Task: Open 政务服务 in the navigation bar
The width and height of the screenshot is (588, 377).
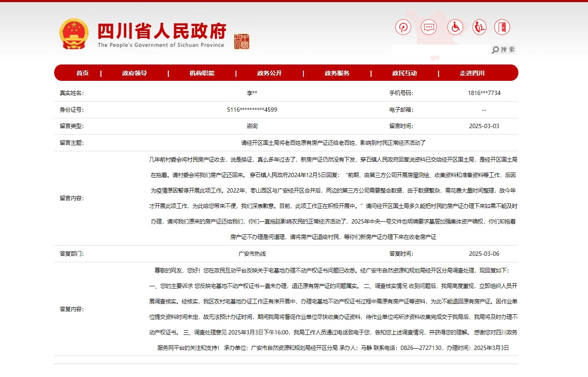Action: coord(337,73)
